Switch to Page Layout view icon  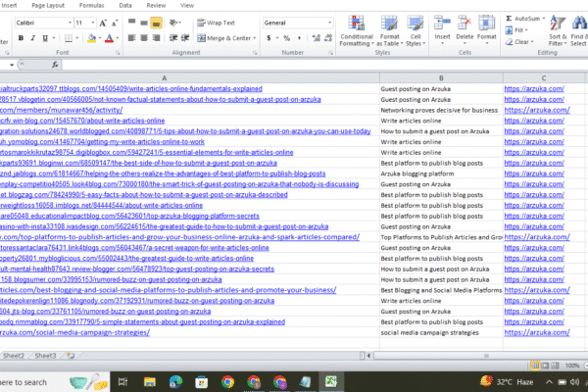545,366
